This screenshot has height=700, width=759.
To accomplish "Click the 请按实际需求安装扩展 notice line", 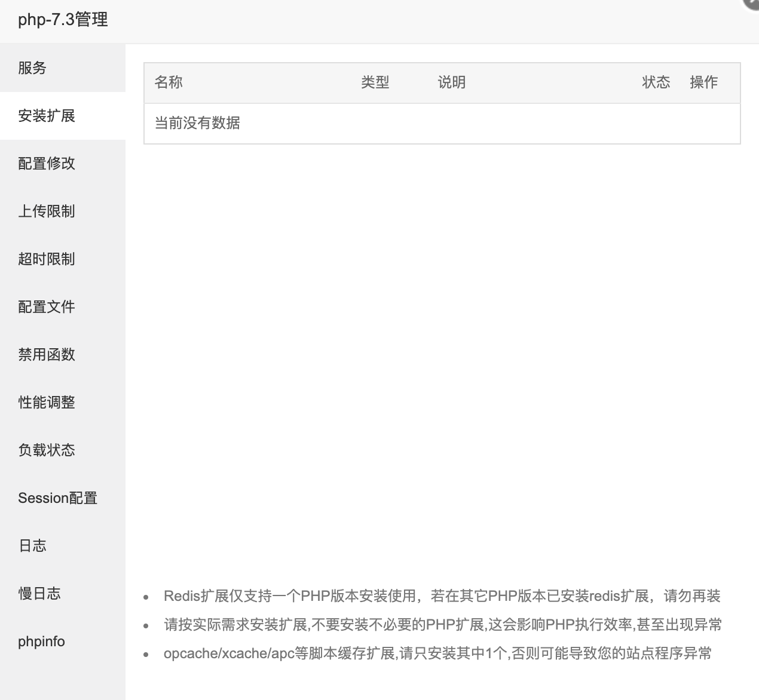I will pos(443,625).
